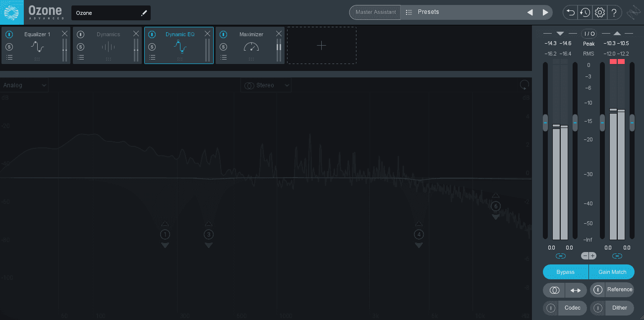The width and height of the screenshot is (644, 320).
Task: Add a new module with plus slot
Action: coord(321,46)
